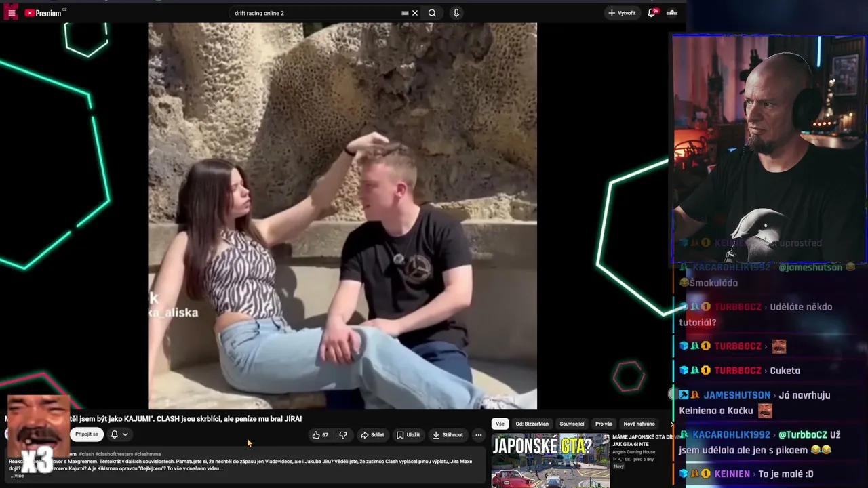Screen dimensions: 868x488
Task: Open the on-screen keyboard icon in search
Action: click(405, 13)
